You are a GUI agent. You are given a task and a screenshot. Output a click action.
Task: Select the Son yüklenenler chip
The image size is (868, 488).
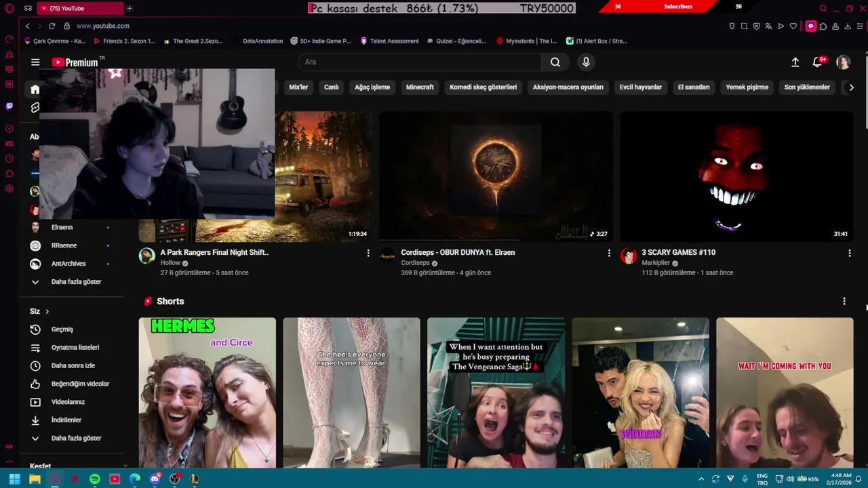[807, 87]
